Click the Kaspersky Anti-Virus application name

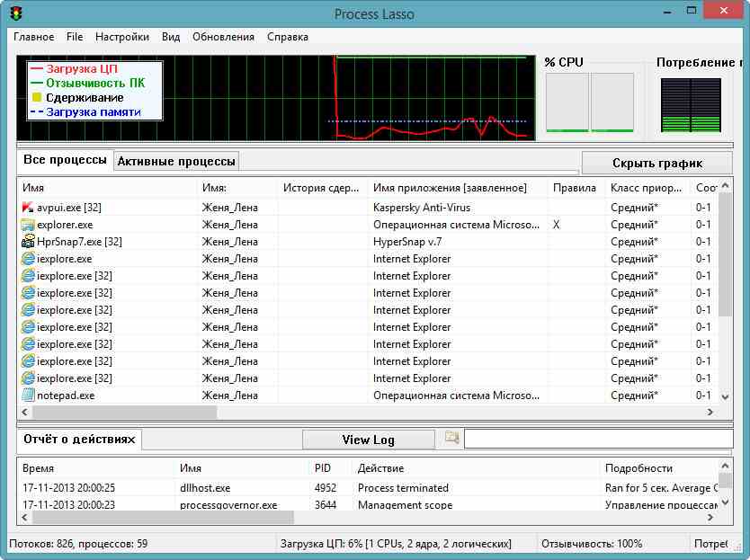422,208
